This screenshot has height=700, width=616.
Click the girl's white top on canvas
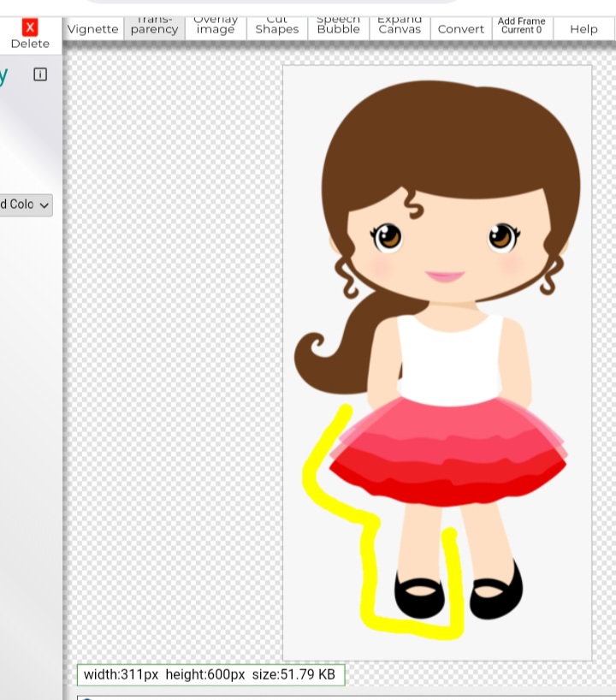click(x=450, y=359)
